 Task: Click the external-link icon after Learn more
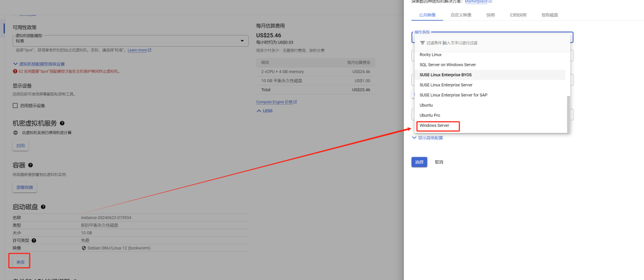tap(149, 50)
